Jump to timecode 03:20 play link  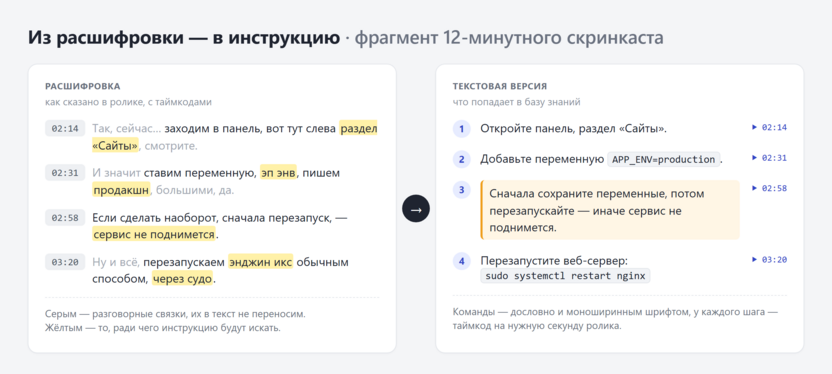[x=769, y=259]
